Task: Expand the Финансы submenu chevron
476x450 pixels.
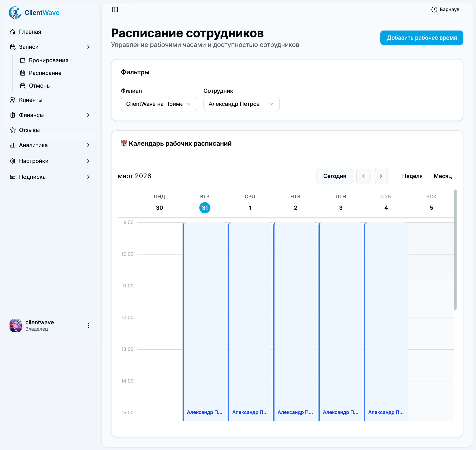Action: coord(88,115)
